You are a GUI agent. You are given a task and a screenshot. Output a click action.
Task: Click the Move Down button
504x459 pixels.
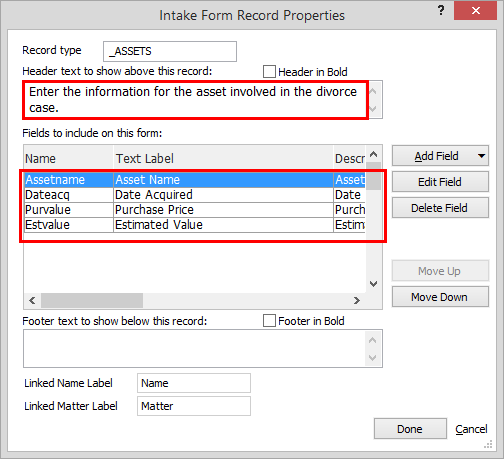(x=440, y=297)
